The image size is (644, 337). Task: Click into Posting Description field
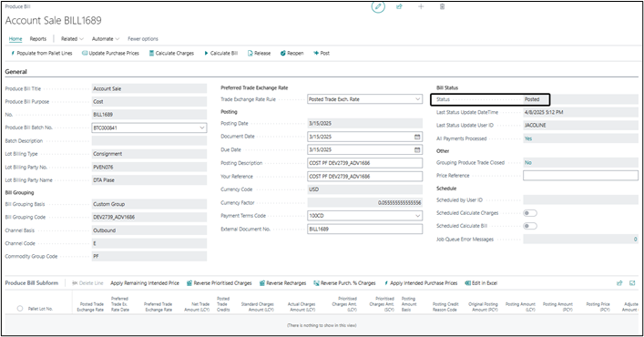[x=364, y=163]
